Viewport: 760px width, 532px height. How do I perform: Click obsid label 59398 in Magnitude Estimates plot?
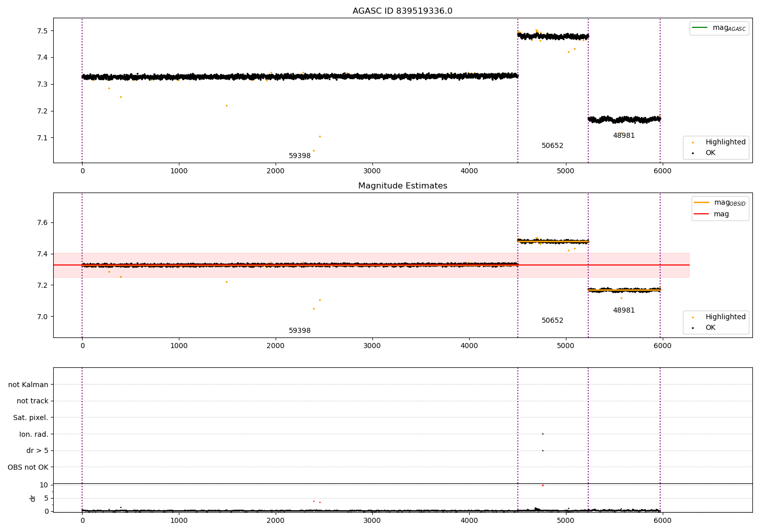pyautogui.click(x=299, y=331)
